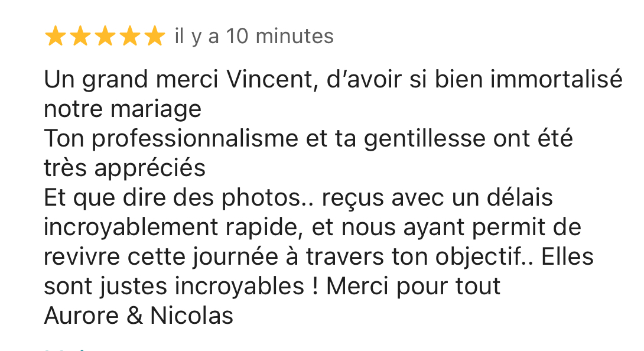Click the partially visible teal link below signature

(x=66, y=349)
